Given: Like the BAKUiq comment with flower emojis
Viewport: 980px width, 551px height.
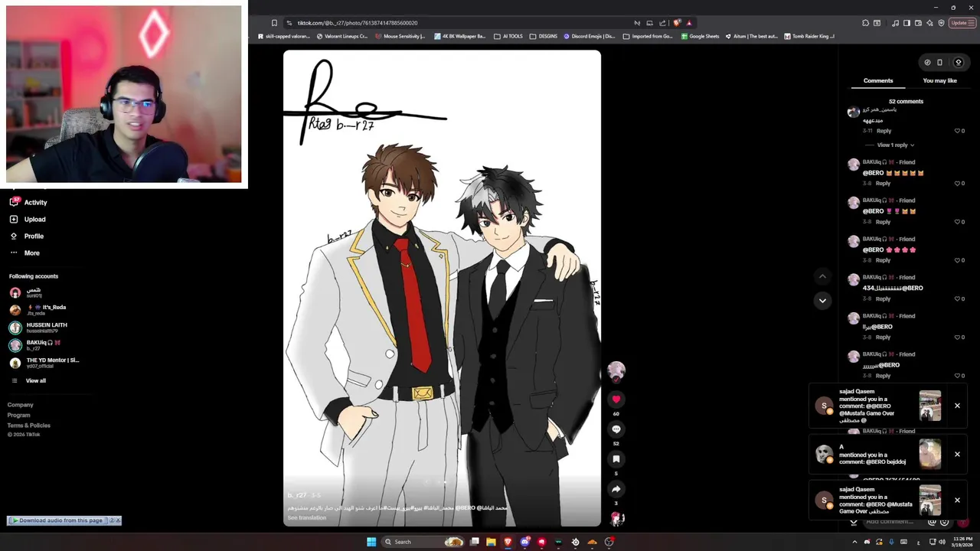Looking at the screenshot, I should (957, 260).
